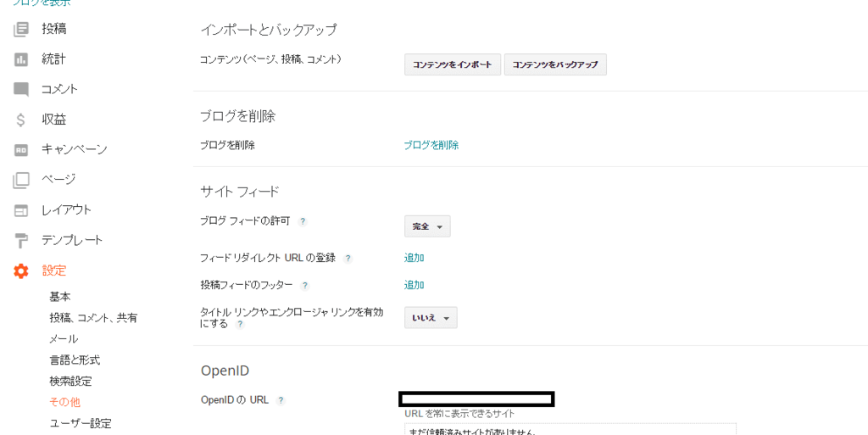Click the 収益 dollar sign icon

(20, 120)
